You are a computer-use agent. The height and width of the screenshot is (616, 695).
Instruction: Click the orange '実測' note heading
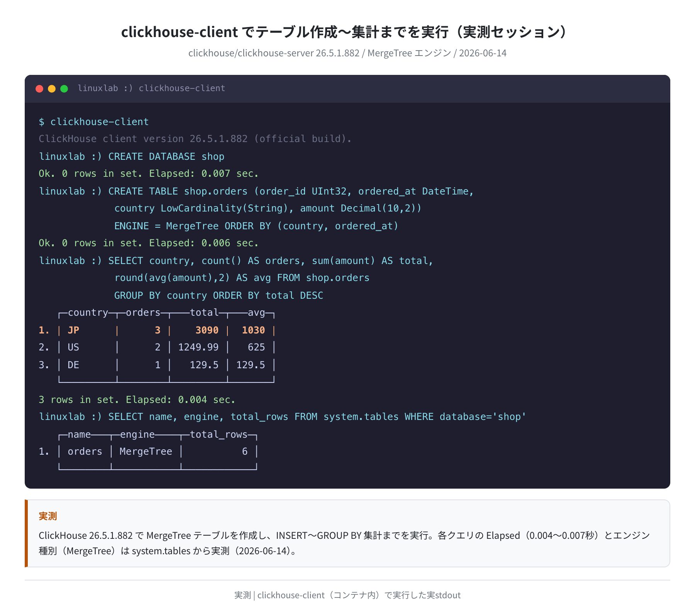[x=48, y=516]
